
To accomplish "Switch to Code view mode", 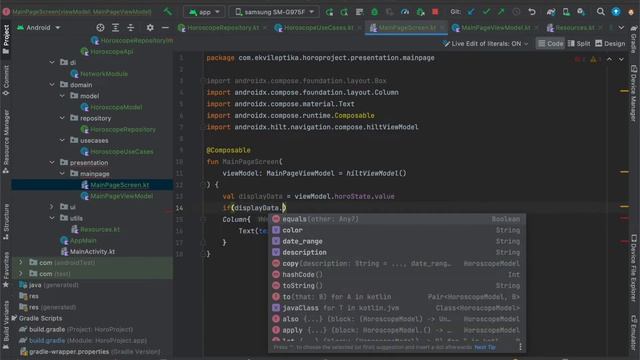I will tap(551, 43).
